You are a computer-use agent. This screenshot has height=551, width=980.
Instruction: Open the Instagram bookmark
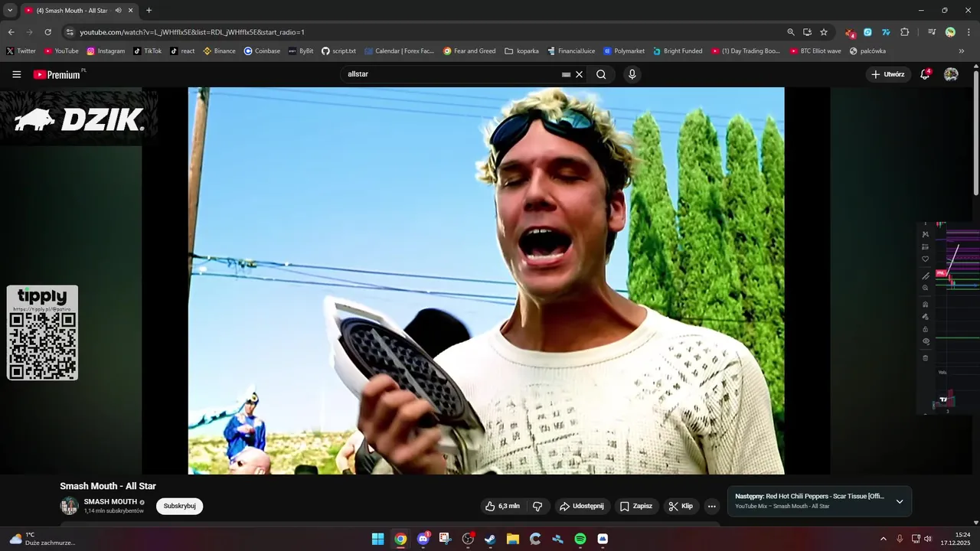(x=106, y=51)
